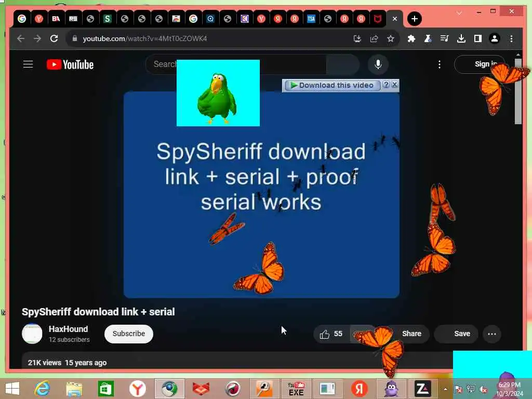Open the muted volume tray icon
532x399 pixels.
tap(483, 389)
